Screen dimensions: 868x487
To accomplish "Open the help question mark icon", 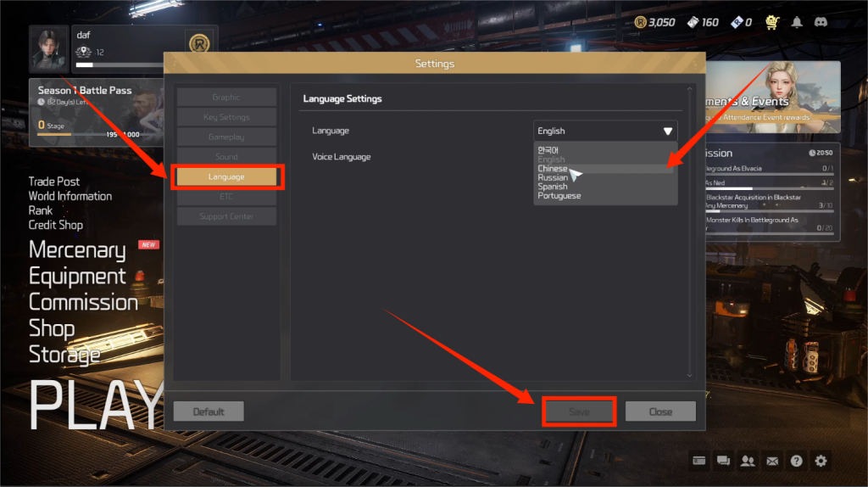I will (x=797, y=461).
